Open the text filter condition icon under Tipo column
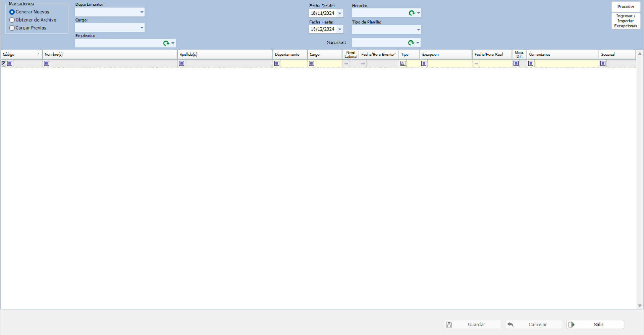Viewport: 644px width, 335px height. 403,63
